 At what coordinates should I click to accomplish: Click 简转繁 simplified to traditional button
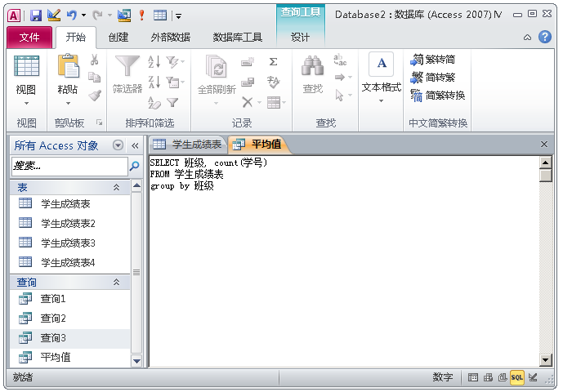[433, 78]
